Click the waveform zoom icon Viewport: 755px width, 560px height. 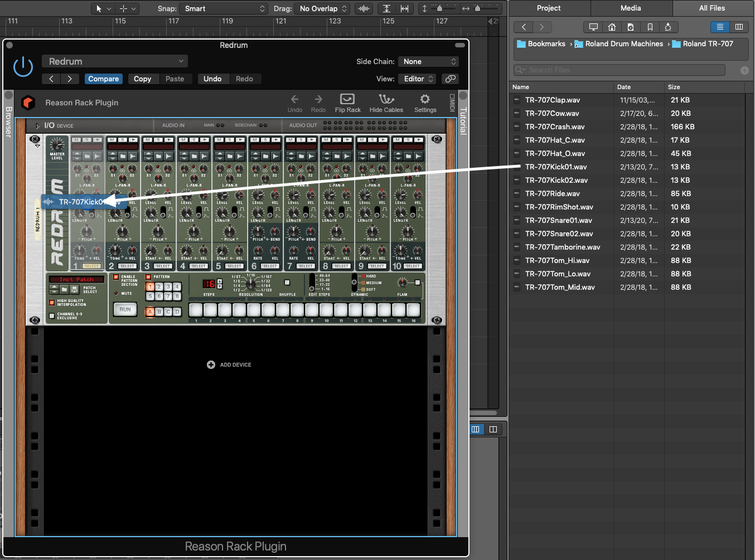point(364,8)
